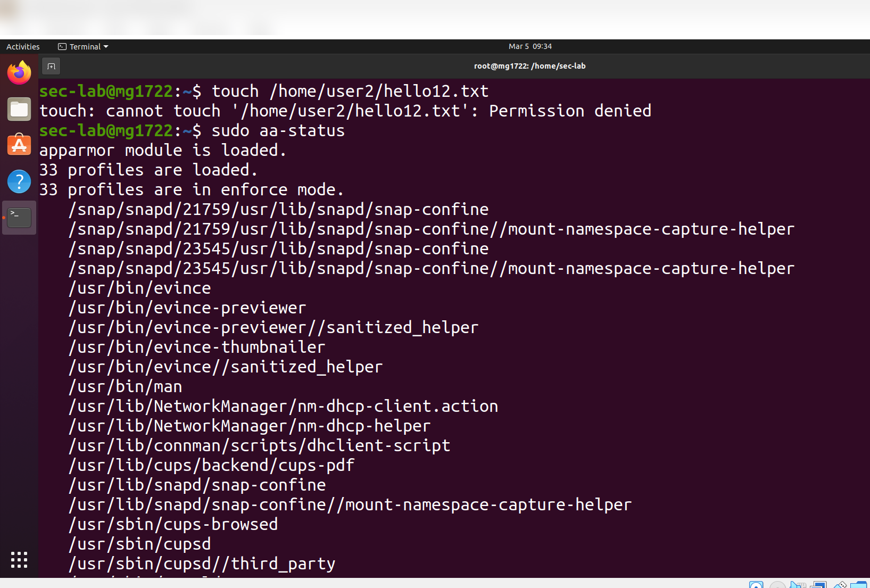Screen dimensions: 870x588
Task: Open the Help icon in dock
Action: (19, 181)
